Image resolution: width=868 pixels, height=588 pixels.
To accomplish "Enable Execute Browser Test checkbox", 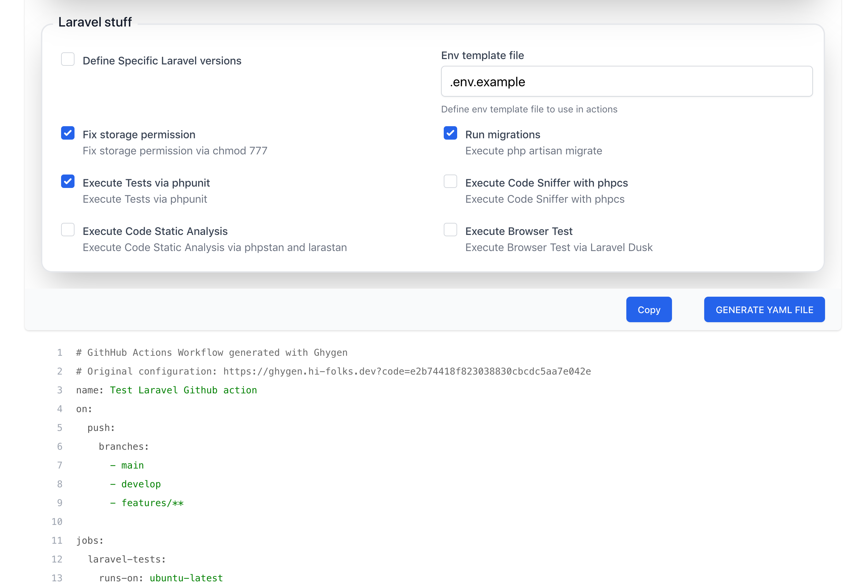I will [450, 230].
